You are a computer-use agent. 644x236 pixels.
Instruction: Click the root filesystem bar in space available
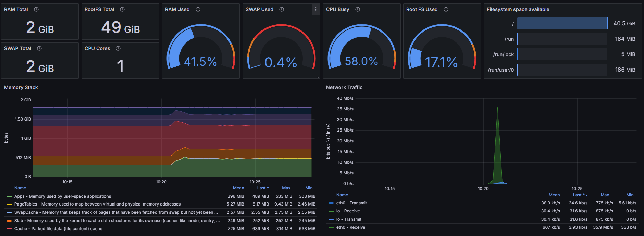point(562,24)
